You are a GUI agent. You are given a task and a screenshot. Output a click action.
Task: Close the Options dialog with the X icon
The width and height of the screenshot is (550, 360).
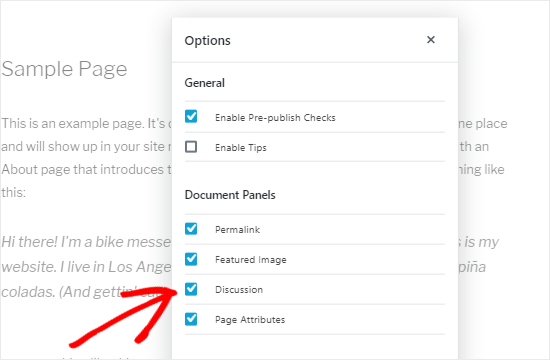[x=431, y=40]
